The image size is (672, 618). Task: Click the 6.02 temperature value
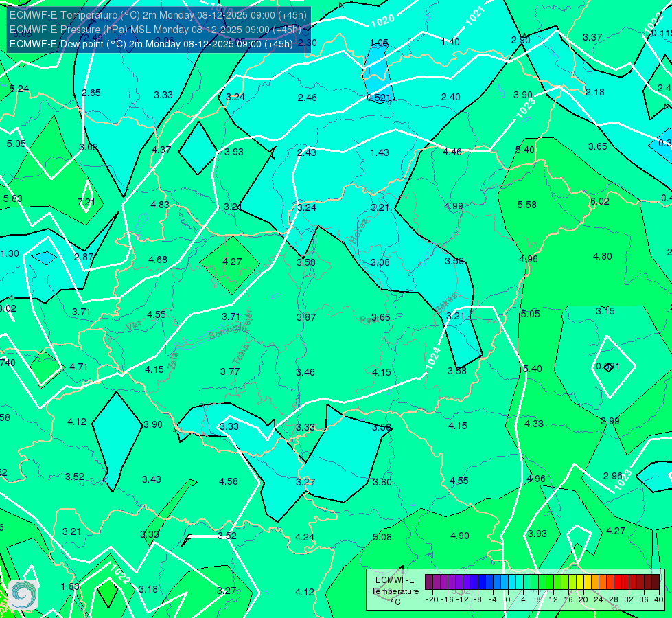pyautogui.click(x=599, y=201)
